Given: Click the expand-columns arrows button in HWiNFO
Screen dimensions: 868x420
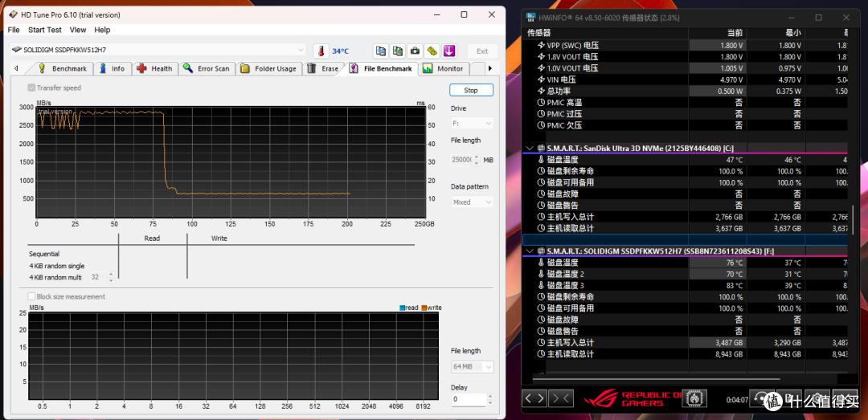Looking at the screenshot, I should pos(534,398).
